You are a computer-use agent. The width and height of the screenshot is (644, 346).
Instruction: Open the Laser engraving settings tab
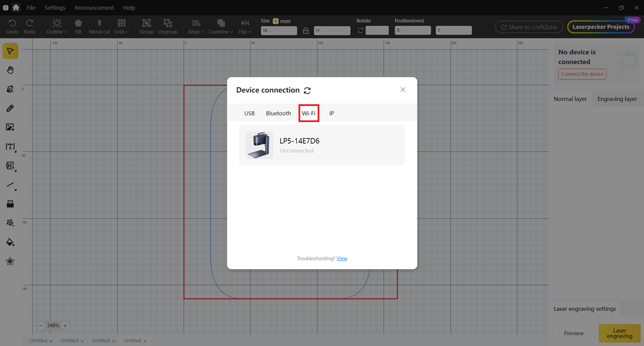pyautogui.click(x=585, y=309)
